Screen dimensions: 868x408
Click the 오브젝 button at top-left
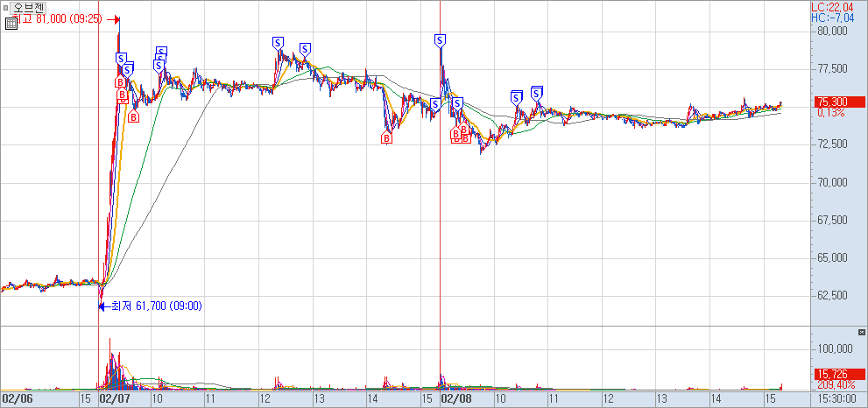point(28,7)
